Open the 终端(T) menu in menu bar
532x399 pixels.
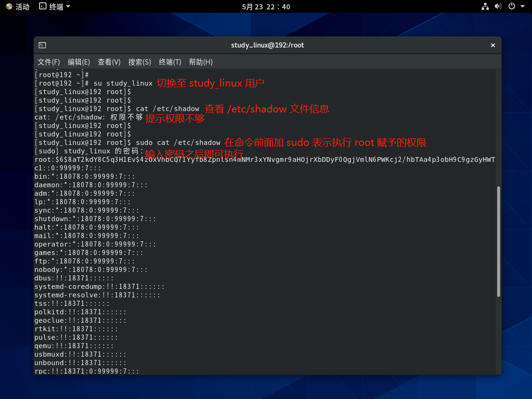coord(170,62)
